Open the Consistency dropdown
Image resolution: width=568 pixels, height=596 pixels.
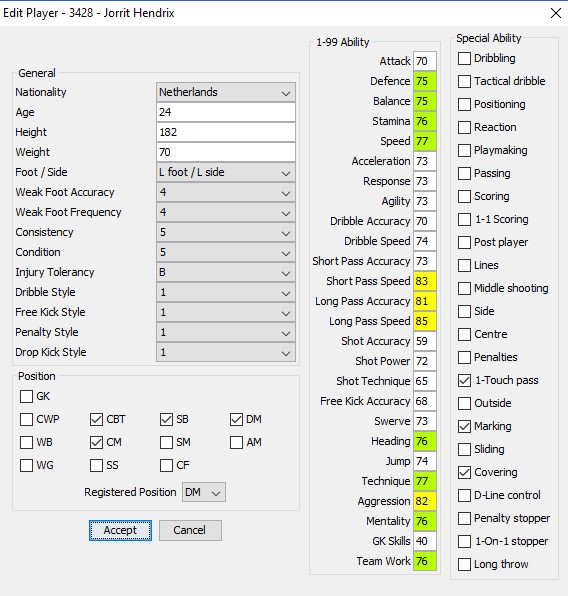point(226,233)
